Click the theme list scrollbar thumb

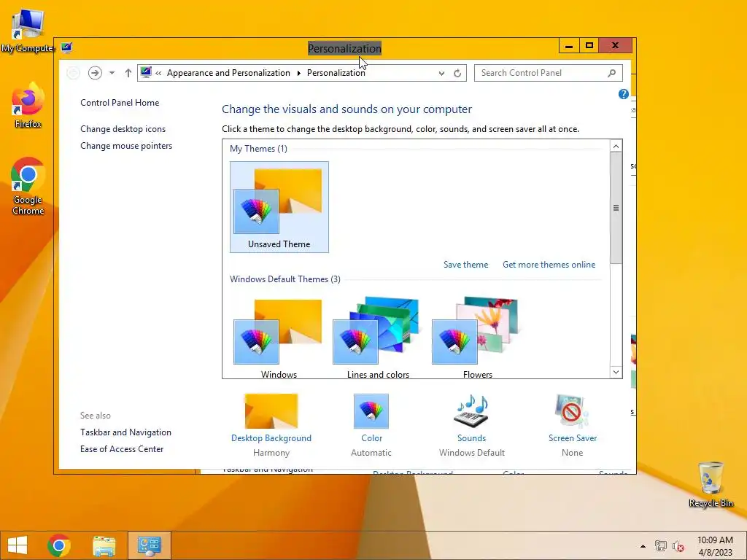click(x=616, y=208)
